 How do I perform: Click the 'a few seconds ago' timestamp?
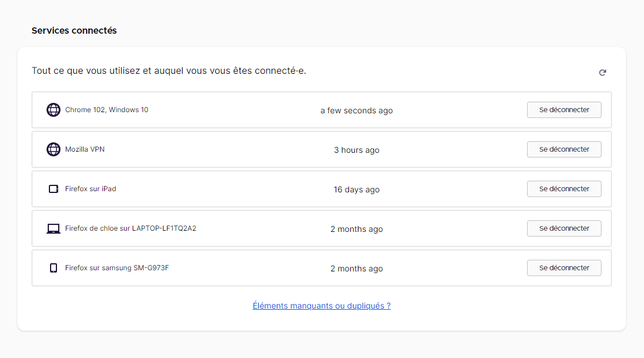(356, 110)
